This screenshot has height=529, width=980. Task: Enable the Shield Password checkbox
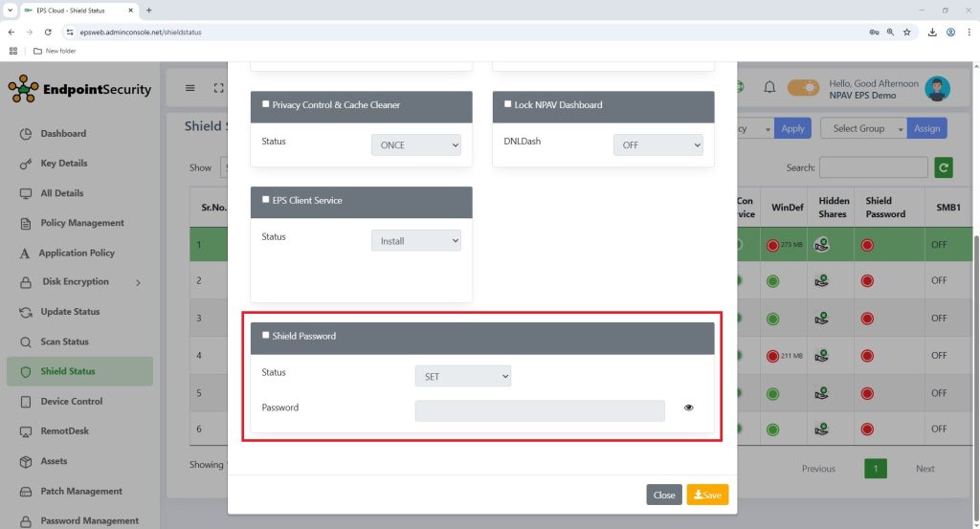[x=266, y=336]
